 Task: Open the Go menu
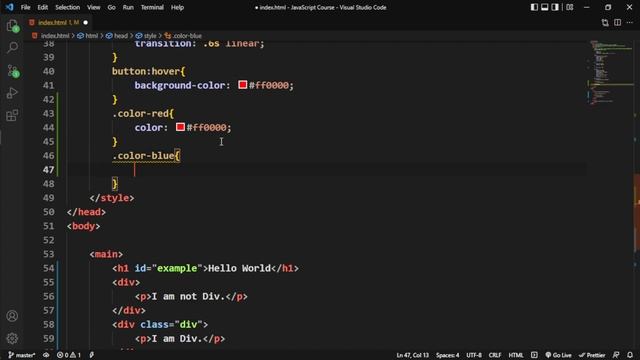111,7
